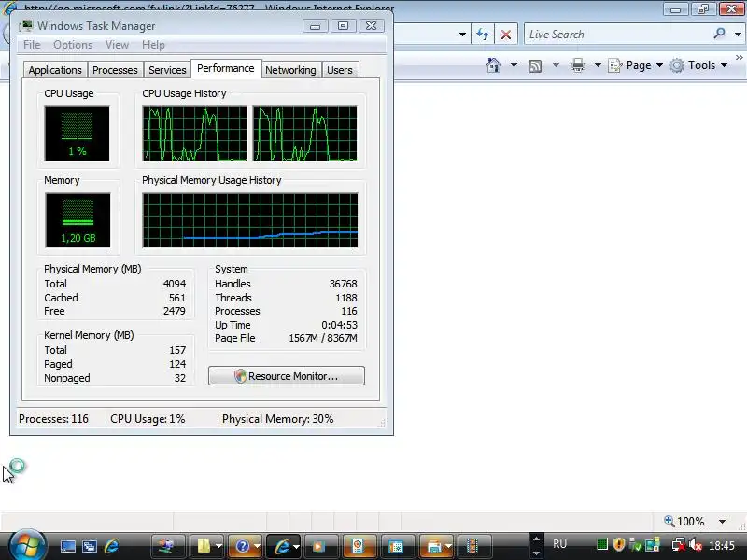Click the Print icon in Internet Explorer toolbar
The image size is (747, 560).
(578, 65)
